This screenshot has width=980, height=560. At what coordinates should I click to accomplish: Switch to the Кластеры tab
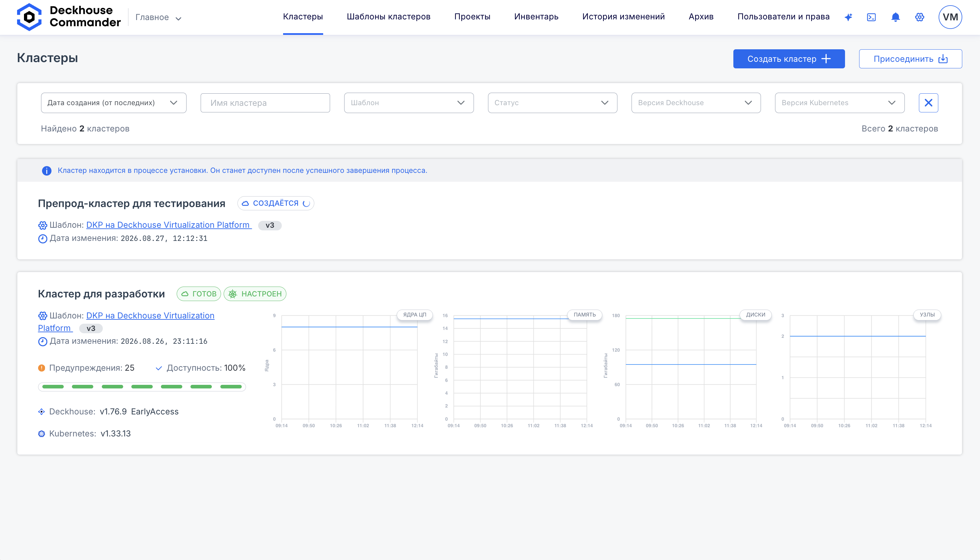pos(303,17)
